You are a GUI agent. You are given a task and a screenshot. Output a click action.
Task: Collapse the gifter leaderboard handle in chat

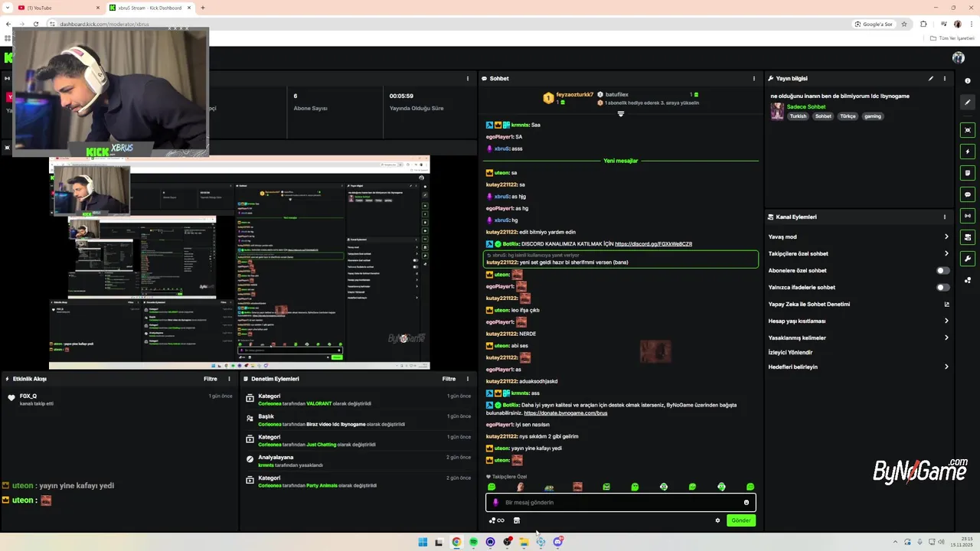621,113
